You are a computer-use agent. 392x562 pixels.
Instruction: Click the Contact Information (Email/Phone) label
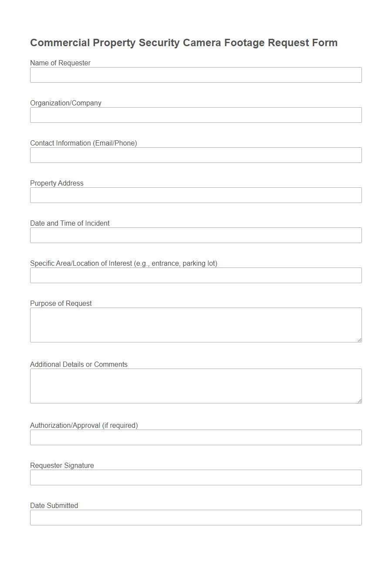83,143
